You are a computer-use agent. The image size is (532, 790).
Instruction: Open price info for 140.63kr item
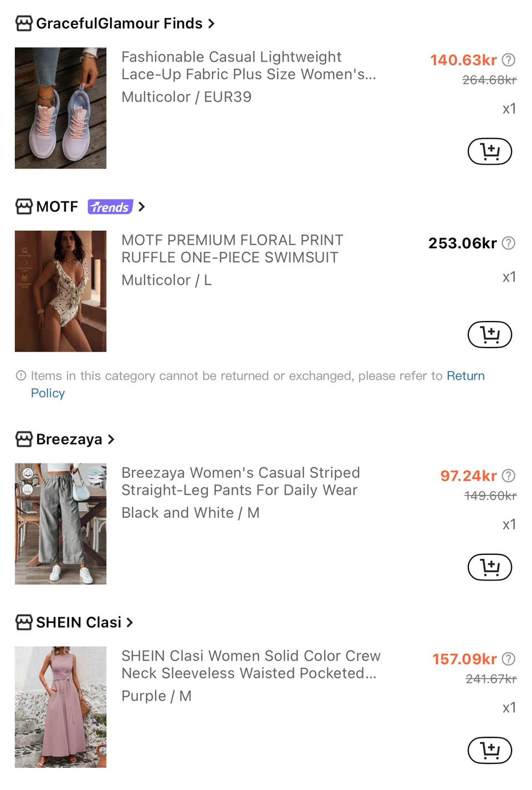click(x=508, y=60)
